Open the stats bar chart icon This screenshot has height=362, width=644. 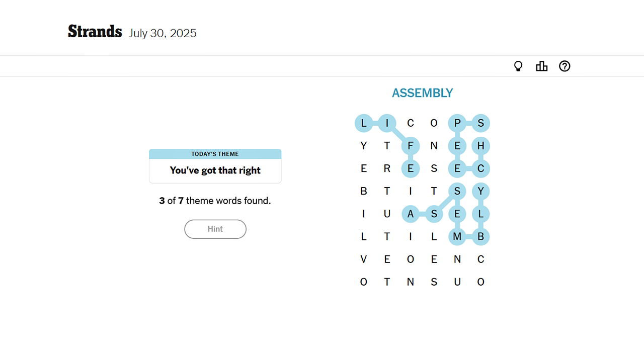pos(541,66)
